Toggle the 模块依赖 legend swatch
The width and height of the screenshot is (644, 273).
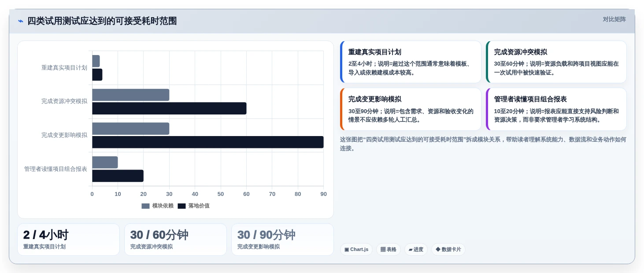point(145,206)
